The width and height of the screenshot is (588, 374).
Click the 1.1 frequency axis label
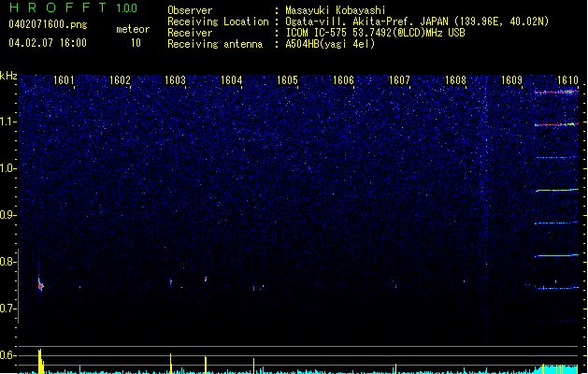pos(7,122)
